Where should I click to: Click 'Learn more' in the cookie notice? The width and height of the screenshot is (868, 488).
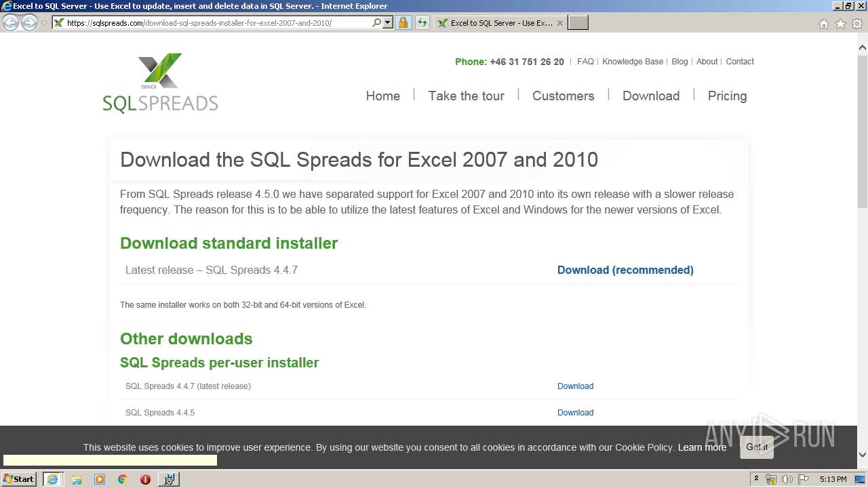click(x=702, y=447)
